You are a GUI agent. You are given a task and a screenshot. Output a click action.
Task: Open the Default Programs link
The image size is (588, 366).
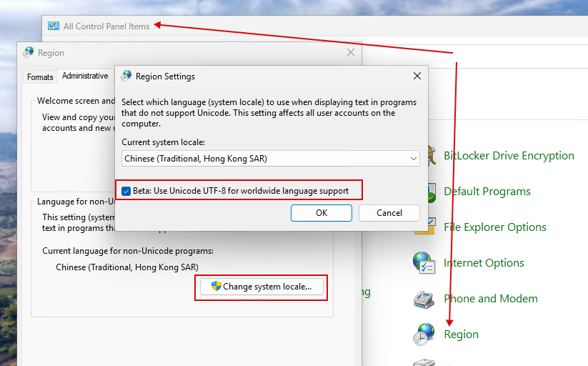[487, 192]
